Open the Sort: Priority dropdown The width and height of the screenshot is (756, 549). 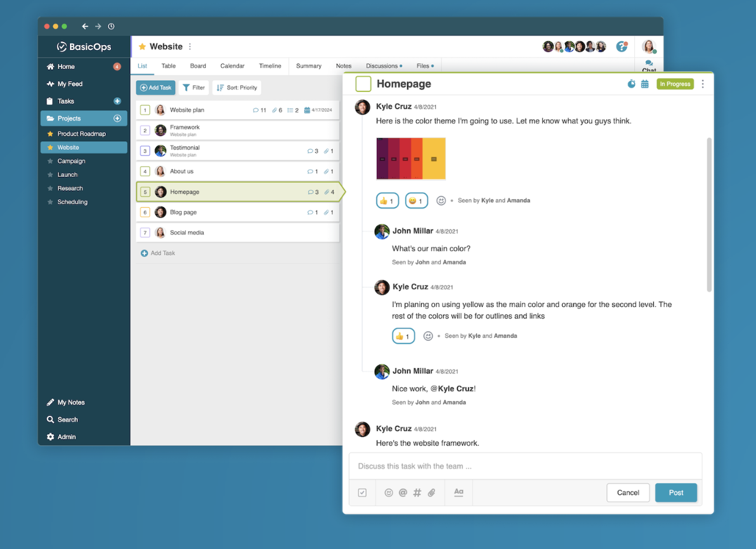click(236, 87)
